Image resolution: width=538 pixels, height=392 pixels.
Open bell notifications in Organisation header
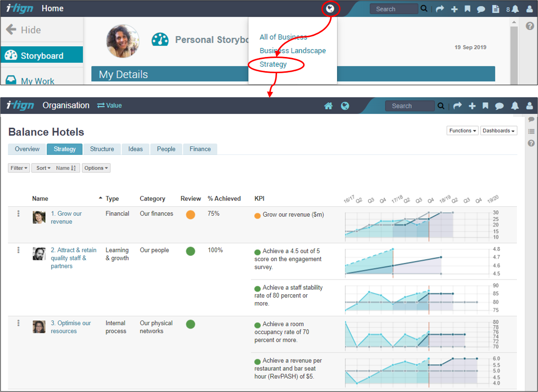515,106
